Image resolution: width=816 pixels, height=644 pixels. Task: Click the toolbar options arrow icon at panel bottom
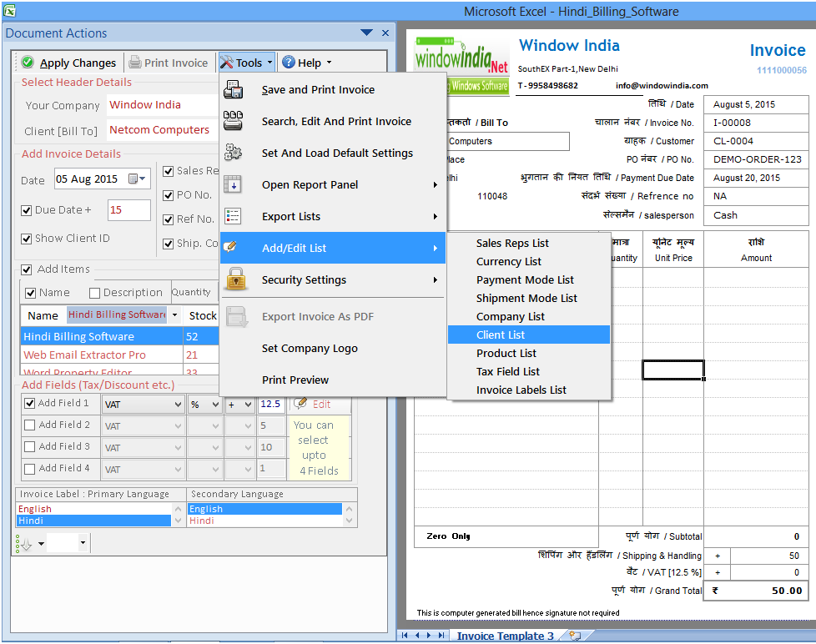click(26, 545)
